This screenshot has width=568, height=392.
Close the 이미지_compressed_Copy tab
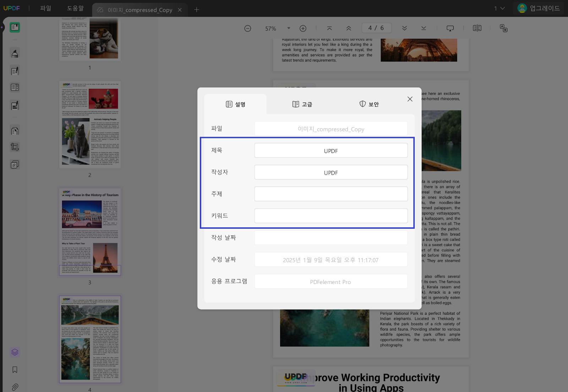(180, 10)
